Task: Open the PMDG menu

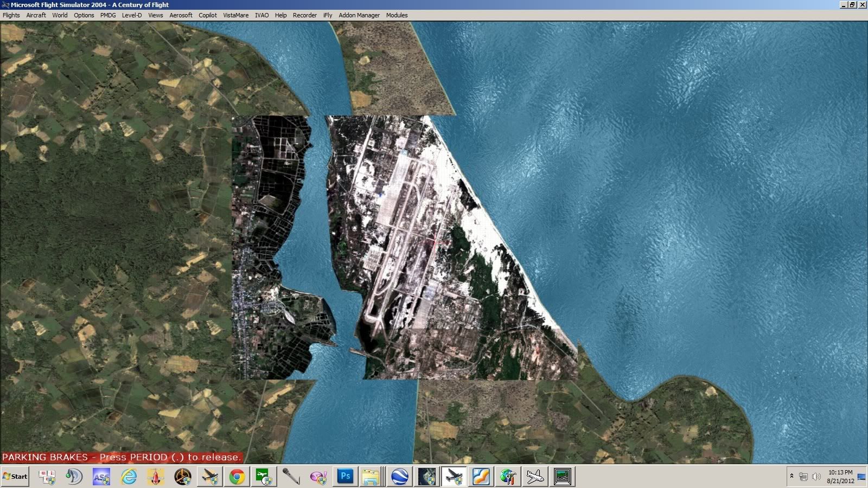Action: click(107, 15)
